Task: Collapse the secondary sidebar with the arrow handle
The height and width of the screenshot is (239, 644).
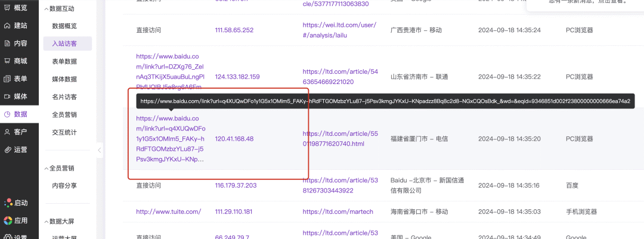Action: (x=100, y=150)
